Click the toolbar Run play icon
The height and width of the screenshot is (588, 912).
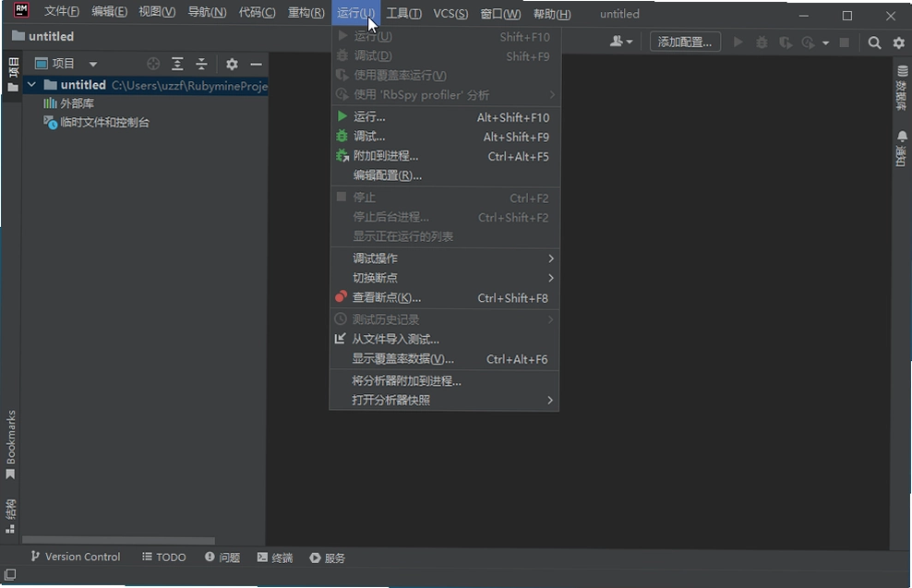point(738,42)
